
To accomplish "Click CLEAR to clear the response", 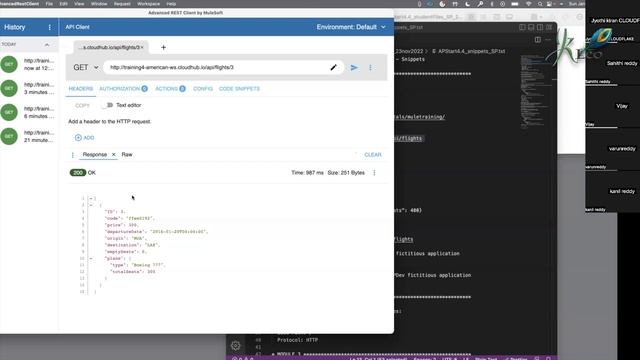I will (373, 155).
